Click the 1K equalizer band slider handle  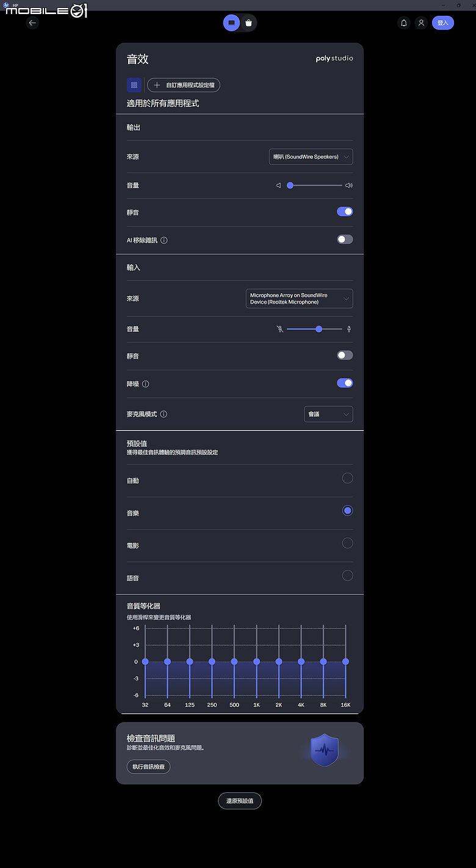coord(256,662)
